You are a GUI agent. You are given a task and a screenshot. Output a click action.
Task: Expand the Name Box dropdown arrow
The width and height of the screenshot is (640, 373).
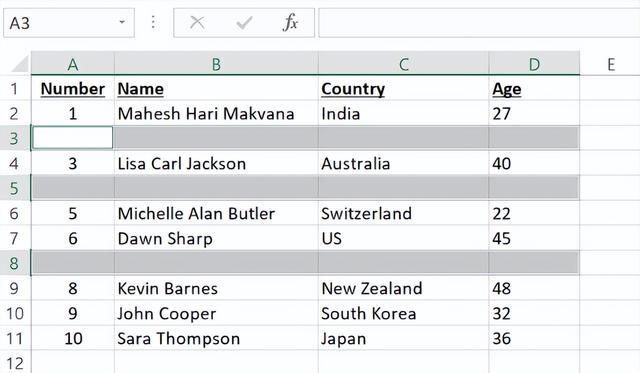pyautogui.click(x=122, y=22)
